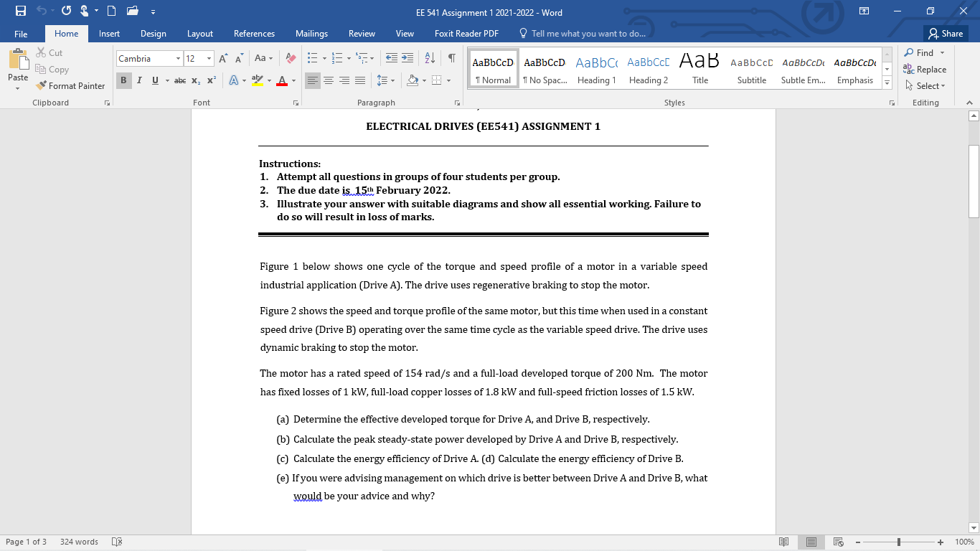Expand the Styles gallery
980x551 pixels.
coord(887,84)
